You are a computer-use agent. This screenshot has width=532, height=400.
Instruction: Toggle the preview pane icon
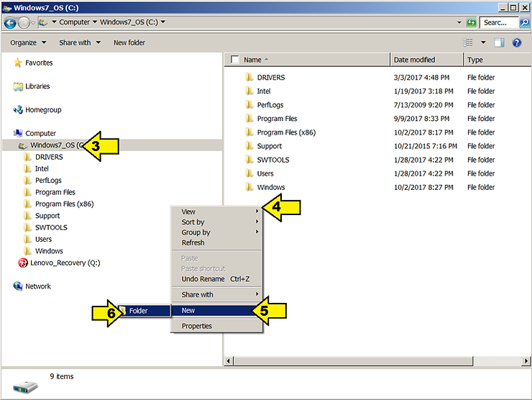coord(500,43)
